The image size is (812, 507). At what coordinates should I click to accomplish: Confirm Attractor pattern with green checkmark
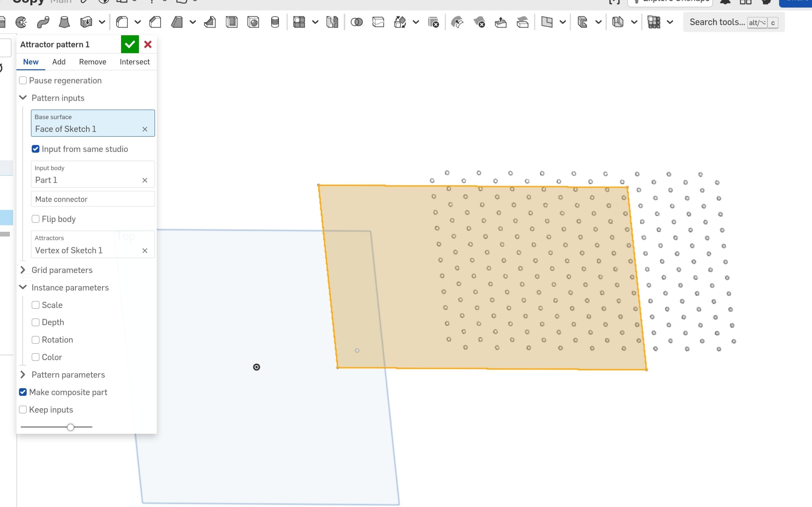pos(130,44)
